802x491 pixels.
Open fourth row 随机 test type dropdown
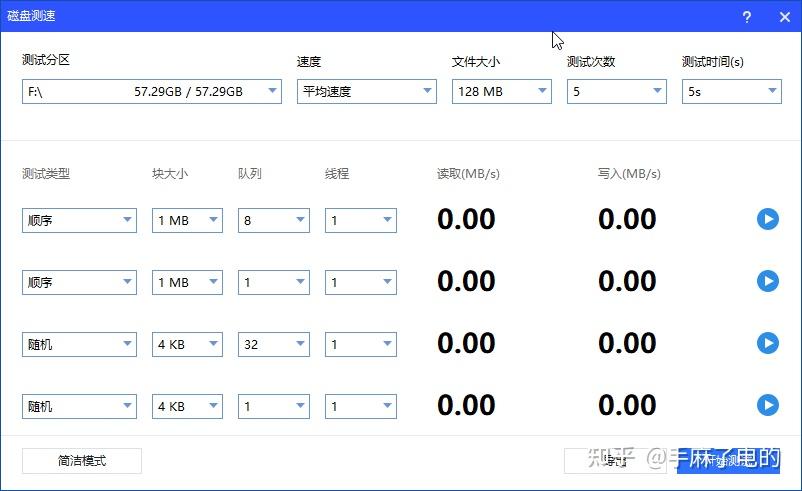coord(79,407)
